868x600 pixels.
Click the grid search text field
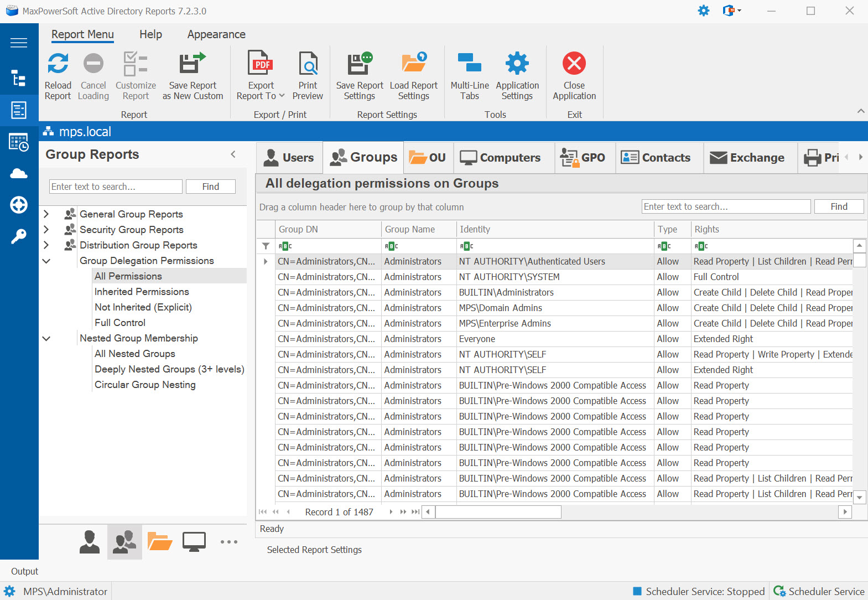(726, 206)
